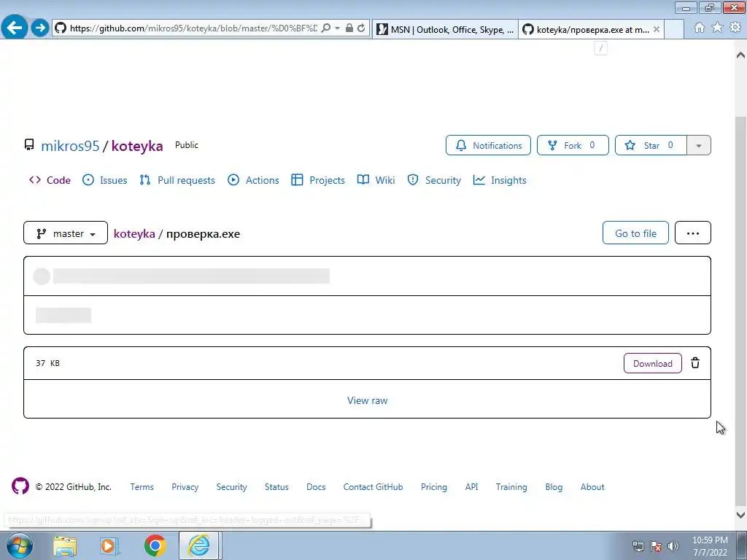747x560 pixels.
Task: Click the page address URL field
Action: pos(193,28)
